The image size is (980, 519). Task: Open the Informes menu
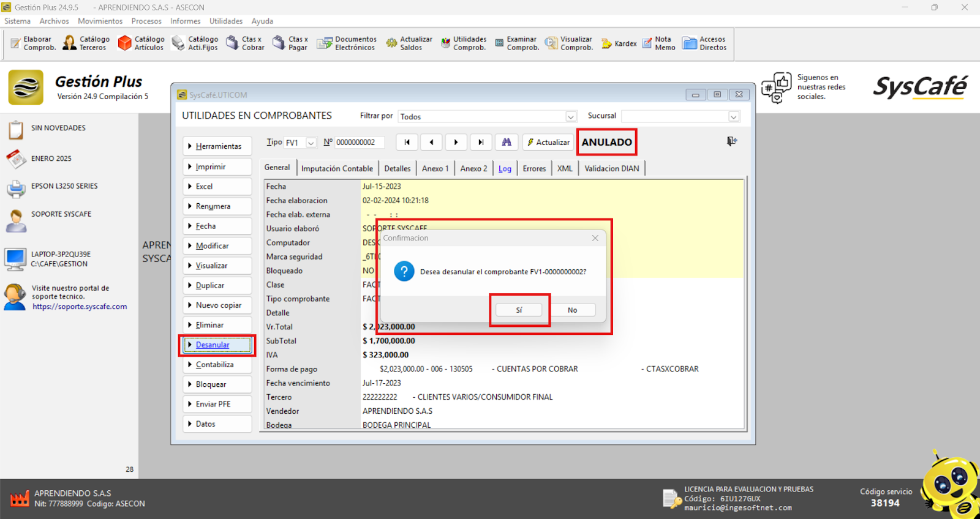click(x=185, y=21)
